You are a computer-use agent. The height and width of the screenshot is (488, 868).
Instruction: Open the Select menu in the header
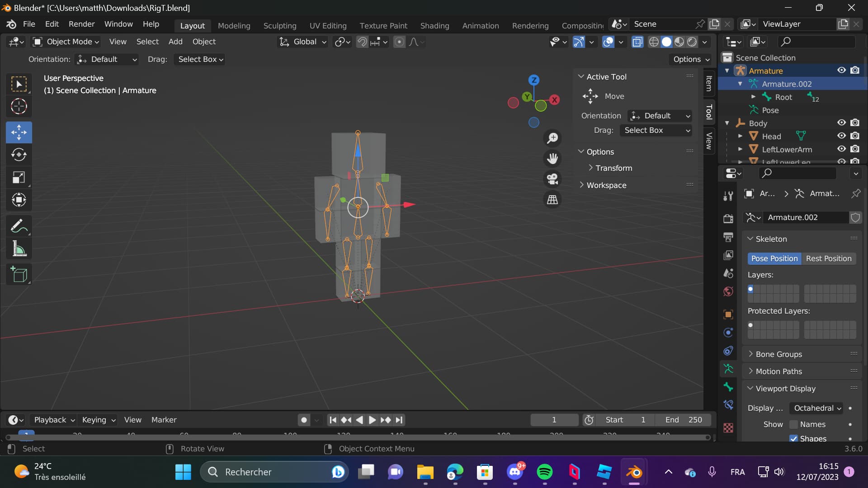[x=147, y=42]
